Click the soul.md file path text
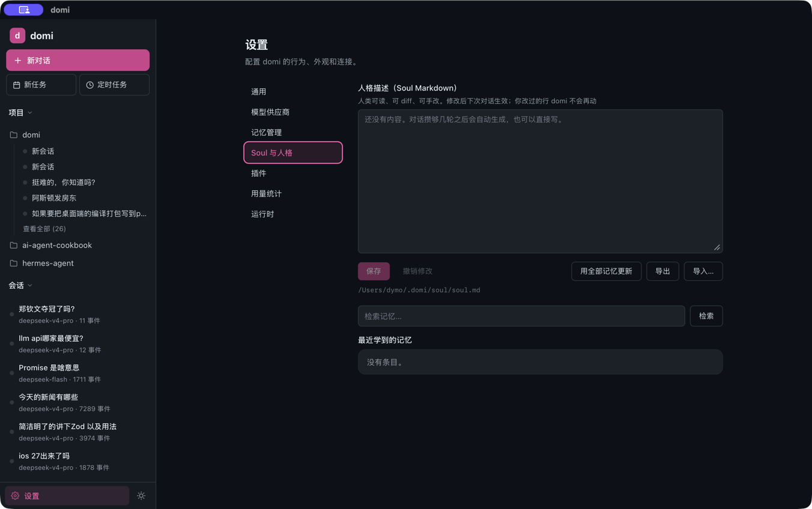The image size is (812, 509). (x=419, y=291)
